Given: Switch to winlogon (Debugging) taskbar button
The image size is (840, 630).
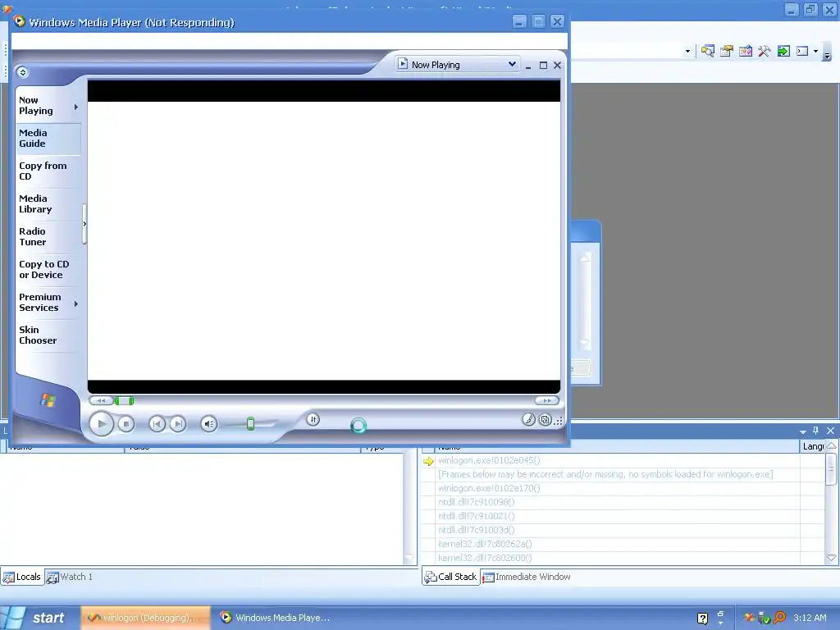Looking at the screenshot, I should pyautogui.click(x=144, y=618).
